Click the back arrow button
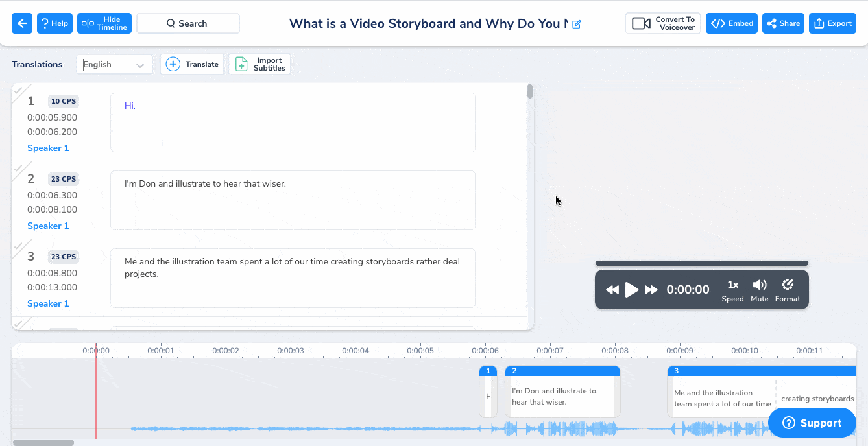The width and height of the screenshot is (868, 446). (22, 23)
